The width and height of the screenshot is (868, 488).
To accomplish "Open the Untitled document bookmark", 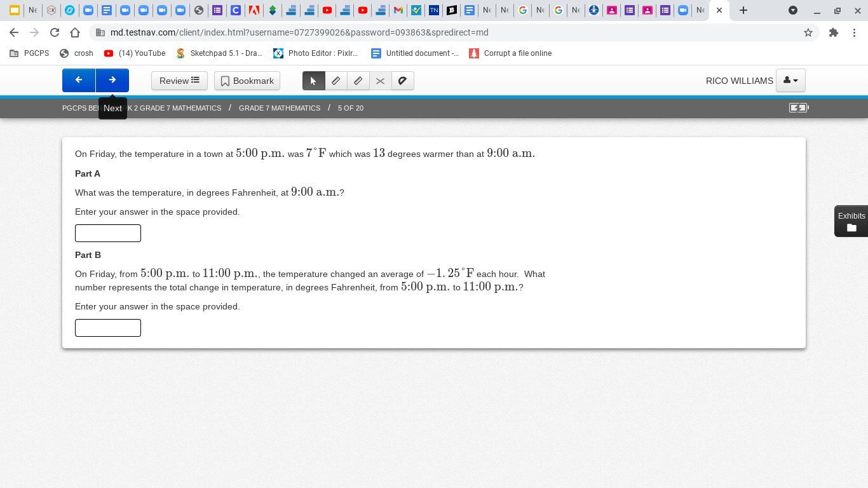I will pyautogui.click(x=415, y=53).
